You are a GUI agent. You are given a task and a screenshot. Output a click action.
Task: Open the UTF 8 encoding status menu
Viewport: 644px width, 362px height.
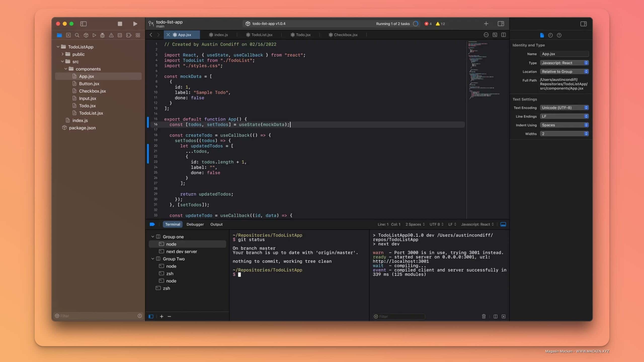tap(436, 224)
